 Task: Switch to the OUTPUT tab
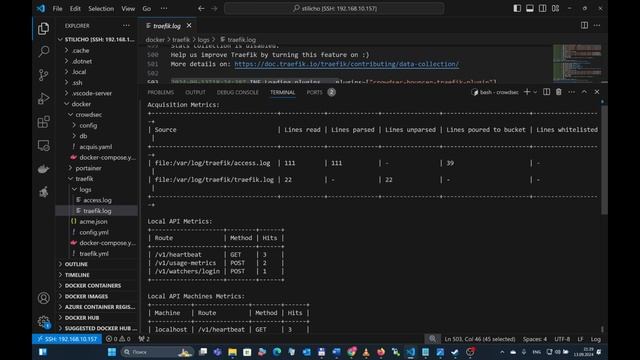[x=195, y=92]
